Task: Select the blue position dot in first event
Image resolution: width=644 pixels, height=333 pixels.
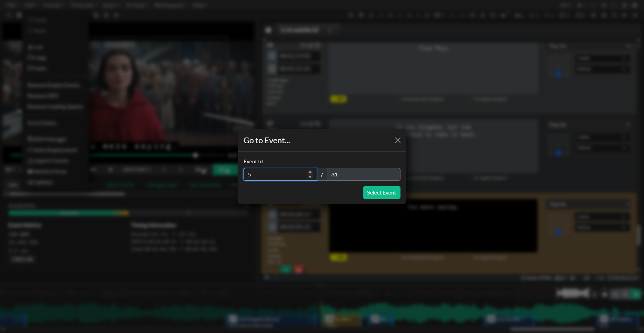Action: coord(558,74)
